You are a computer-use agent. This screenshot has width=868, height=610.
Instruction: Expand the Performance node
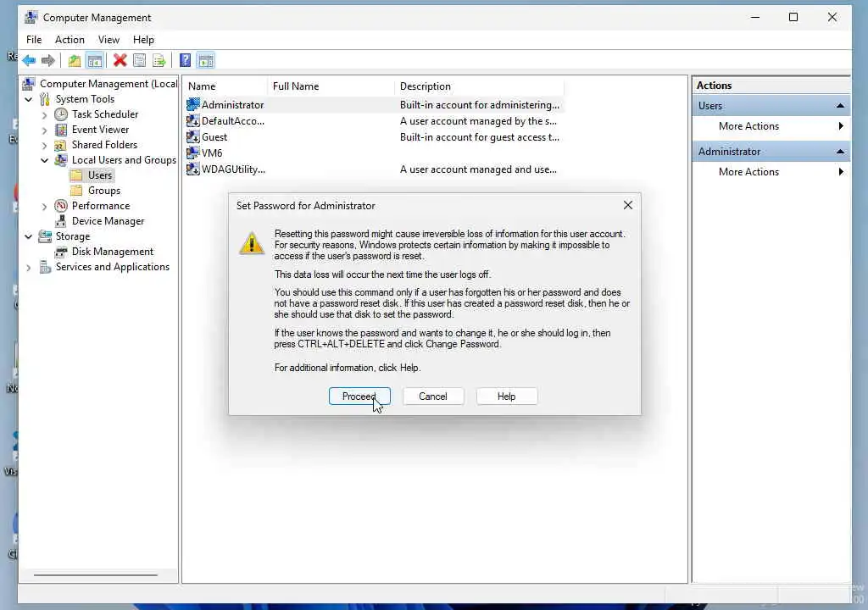tap(45, 207)
